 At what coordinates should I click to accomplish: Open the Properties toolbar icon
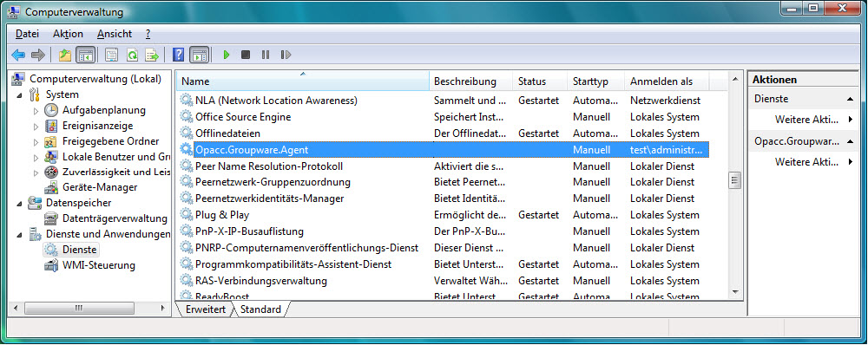[x=112, y=55]
